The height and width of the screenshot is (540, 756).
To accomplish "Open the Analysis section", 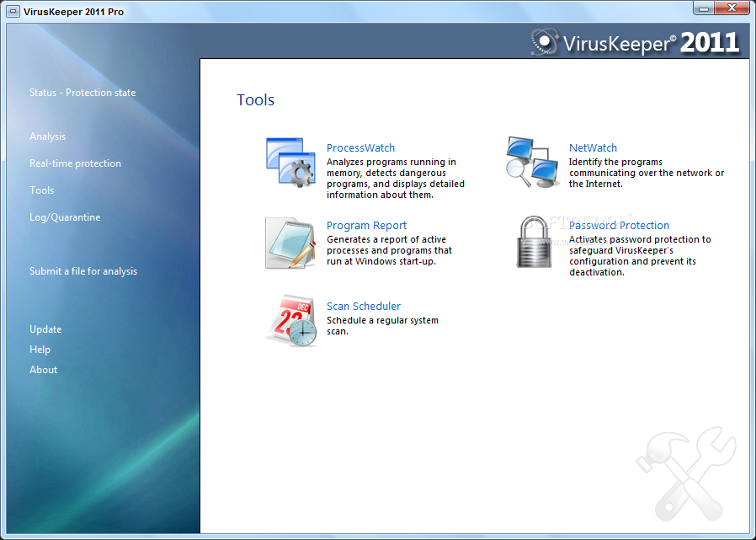I will click(47, 136).
